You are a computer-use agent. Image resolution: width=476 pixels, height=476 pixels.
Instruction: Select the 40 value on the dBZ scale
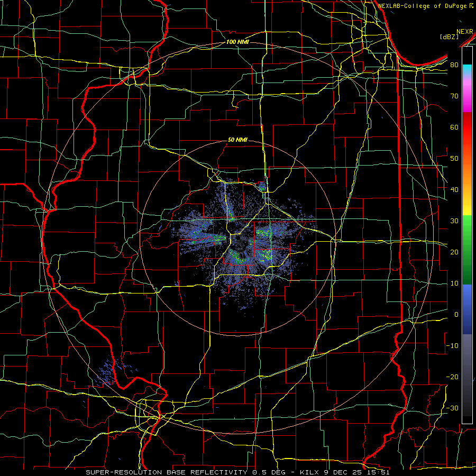click(x=454, y=189)
